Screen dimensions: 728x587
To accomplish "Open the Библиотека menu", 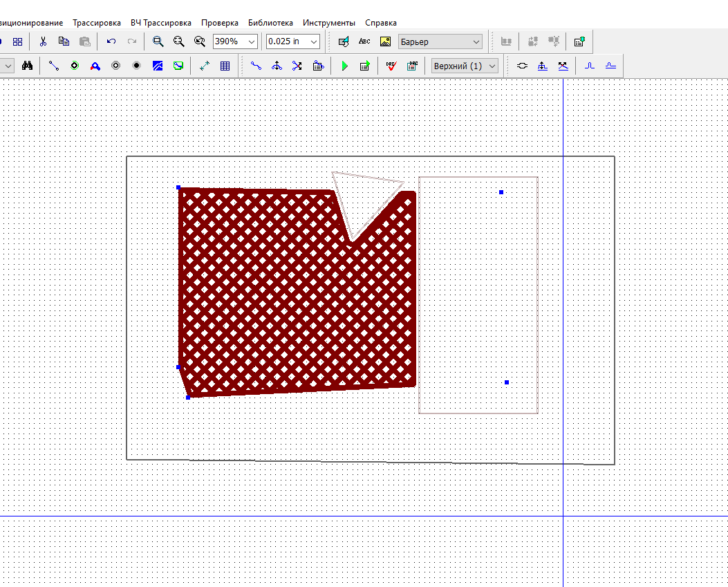I will click(270, 23).
